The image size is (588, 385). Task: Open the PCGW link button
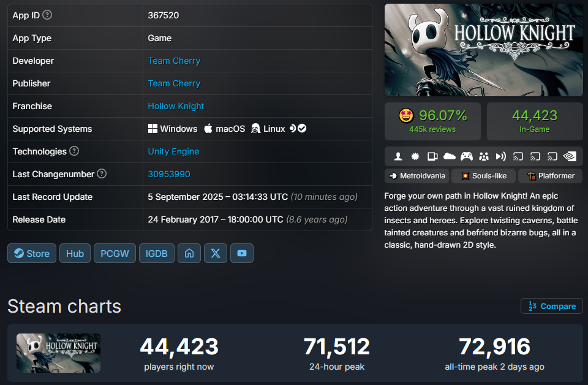[x=115, y=253]
